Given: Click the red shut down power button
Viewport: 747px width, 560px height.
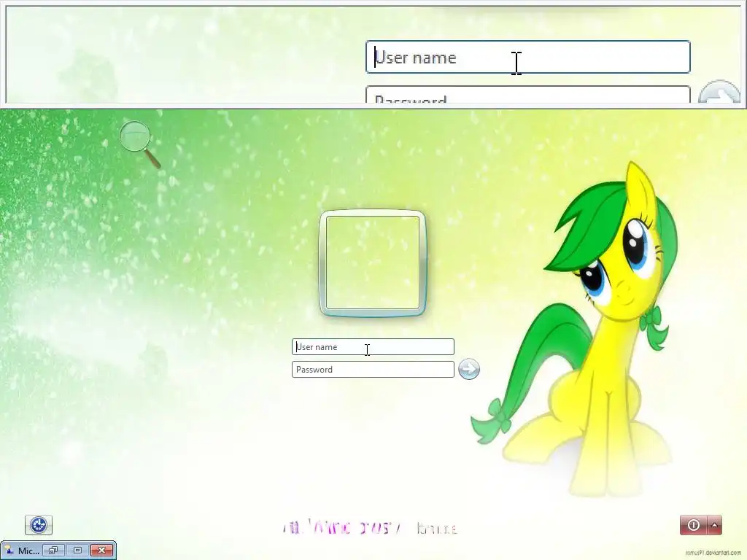Looking at the screenshot, I should (694, 525).
